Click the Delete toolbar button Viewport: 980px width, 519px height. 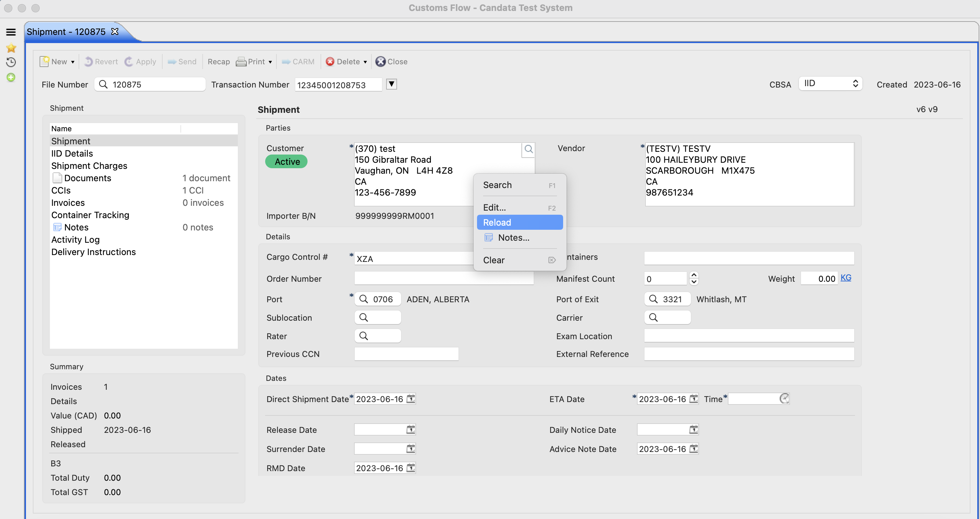click(x=343, y=62)
